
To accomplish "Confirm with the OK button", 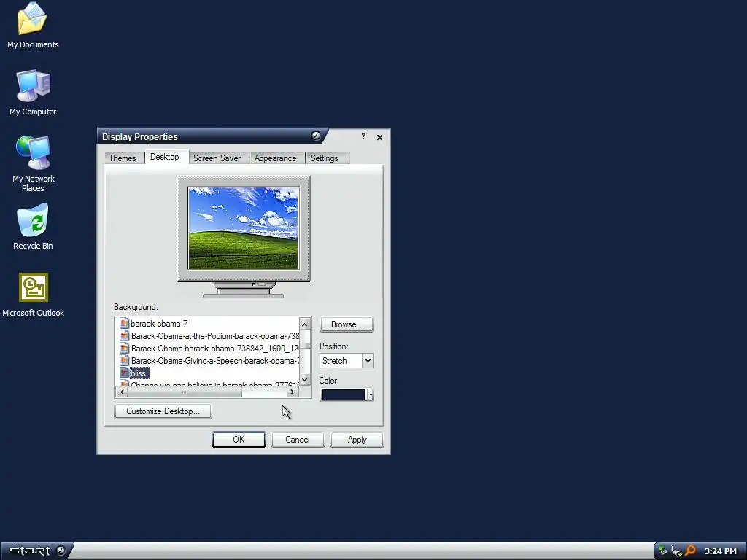I will tap(239, 440).
